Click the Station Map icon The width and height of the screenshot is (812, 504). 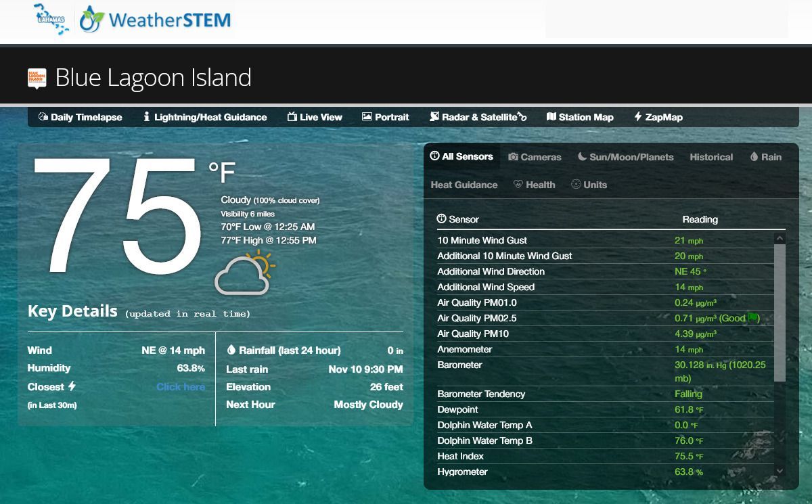click(553, 116)
